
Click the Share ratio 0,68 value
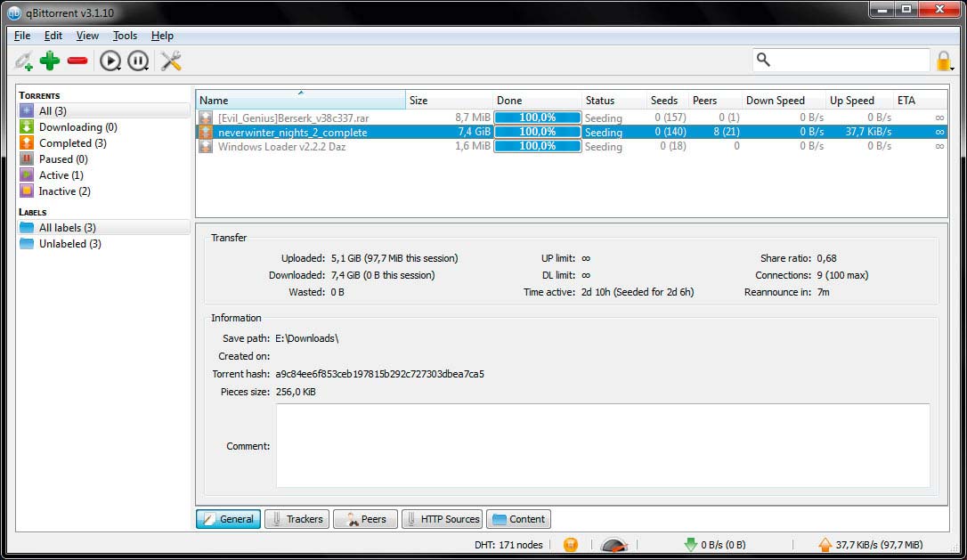pos(826,258)
